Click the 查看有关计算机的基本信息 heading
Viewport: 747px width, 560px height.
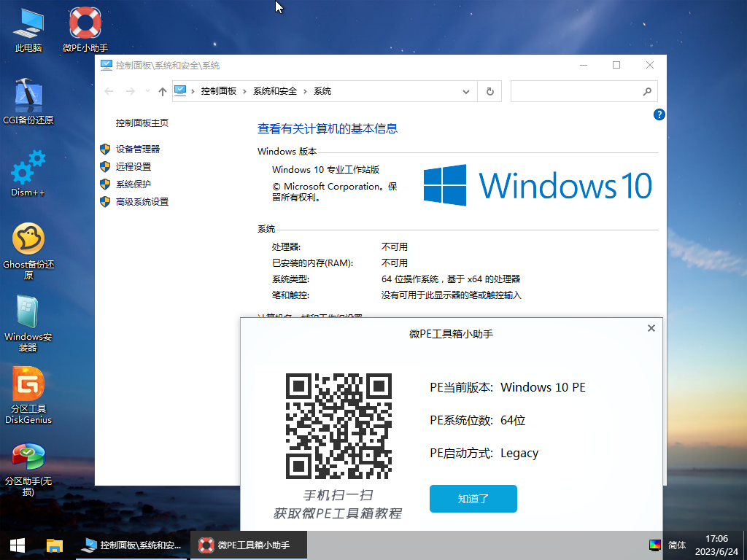tap(328, 128)
